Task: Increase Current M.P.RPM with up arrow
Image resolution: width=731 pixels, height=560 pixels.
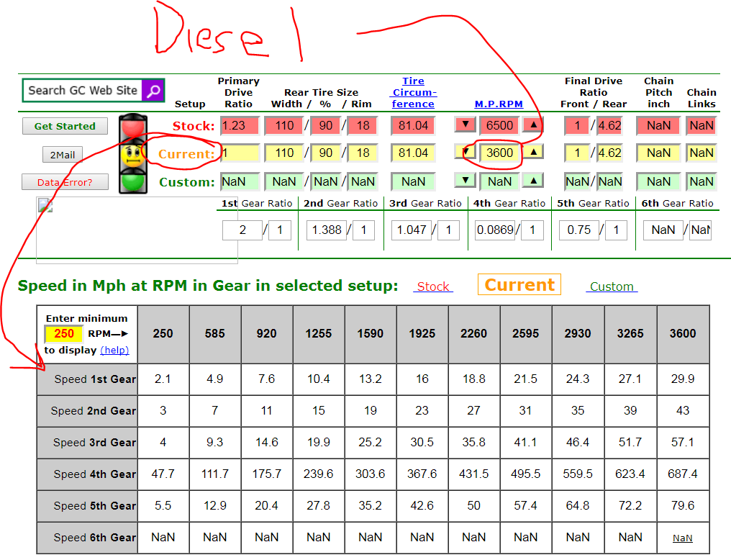Action: (532, 152)
